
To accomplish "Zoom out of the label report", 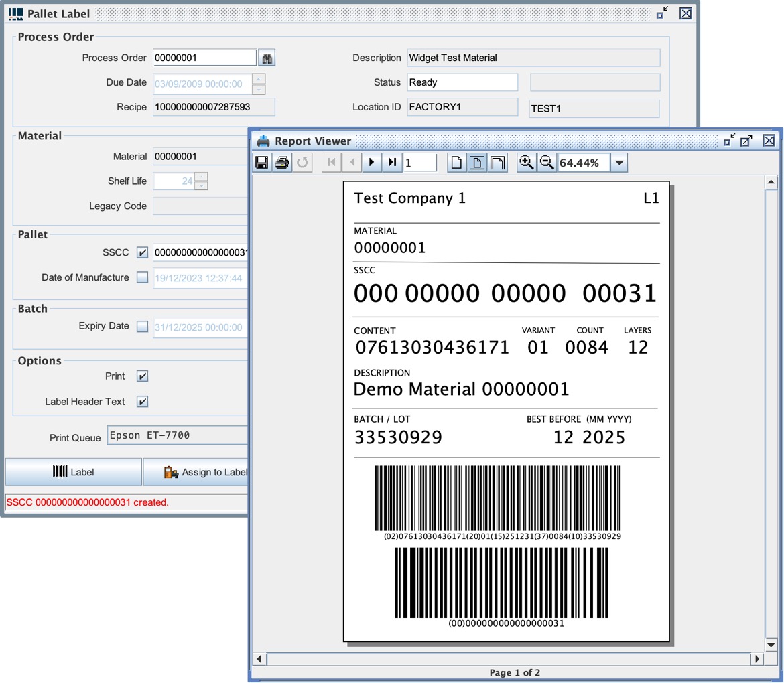I will [x=547, y=163].
